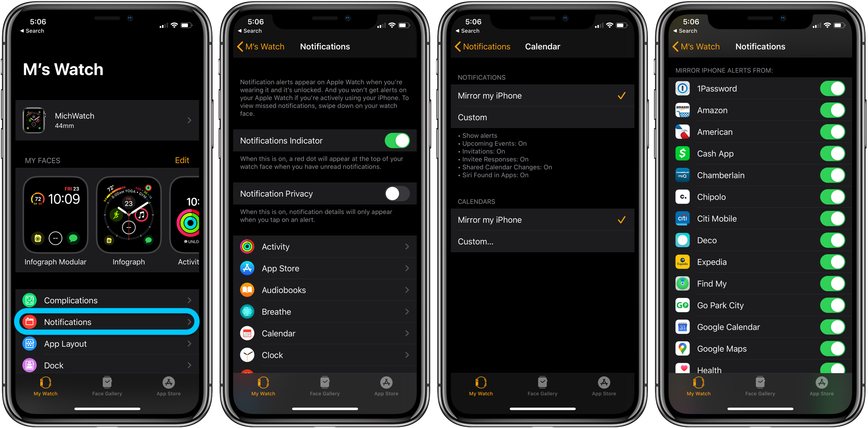
Task: Open Notifications from M's Watch menu
Action: point(108,321)
